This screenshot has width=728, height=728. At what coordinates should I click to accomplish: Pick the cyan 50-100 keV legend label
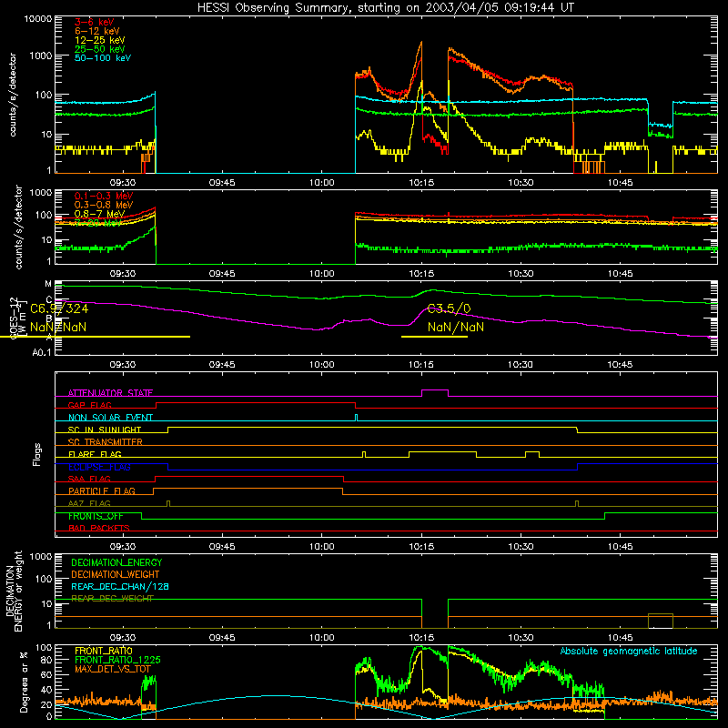click(x=103, y=57)
